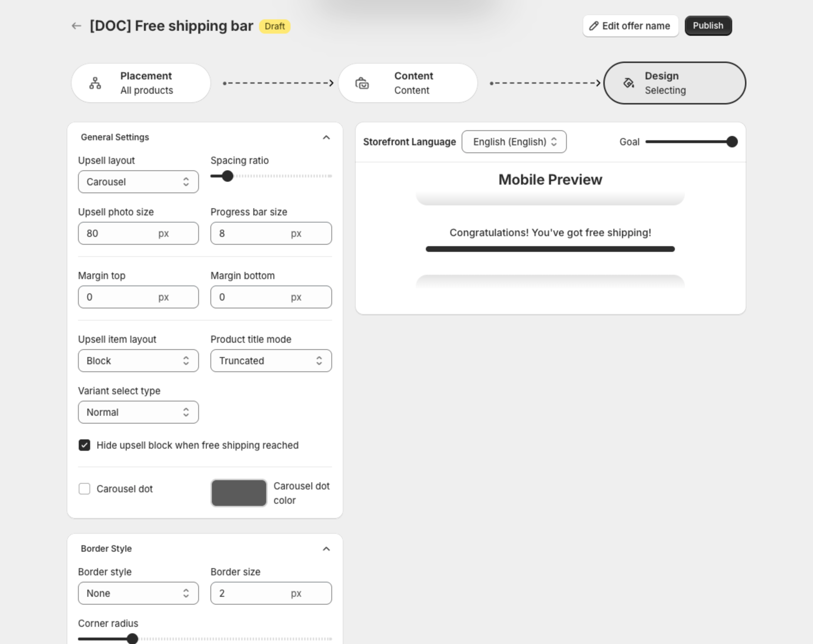Click the Margin bottom input field
Viewport: 813px width, 644px height.
271,297
